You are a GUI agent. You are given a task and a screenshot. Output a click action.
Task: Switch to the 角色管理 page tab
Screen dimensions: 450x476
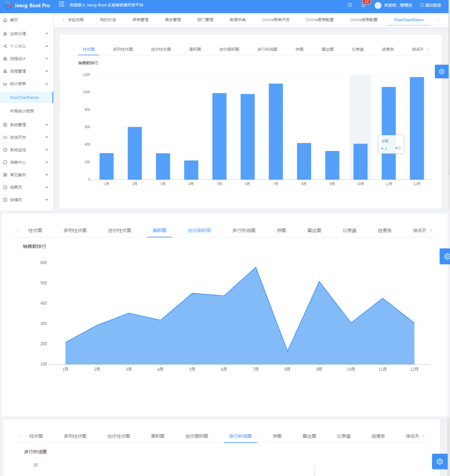point(173,20)
